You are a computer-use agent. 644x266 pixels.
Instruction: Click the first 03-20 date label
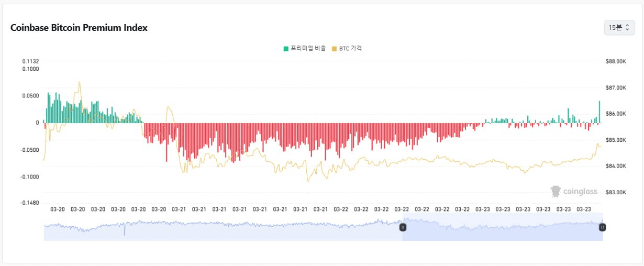click(x=58, y=209)
